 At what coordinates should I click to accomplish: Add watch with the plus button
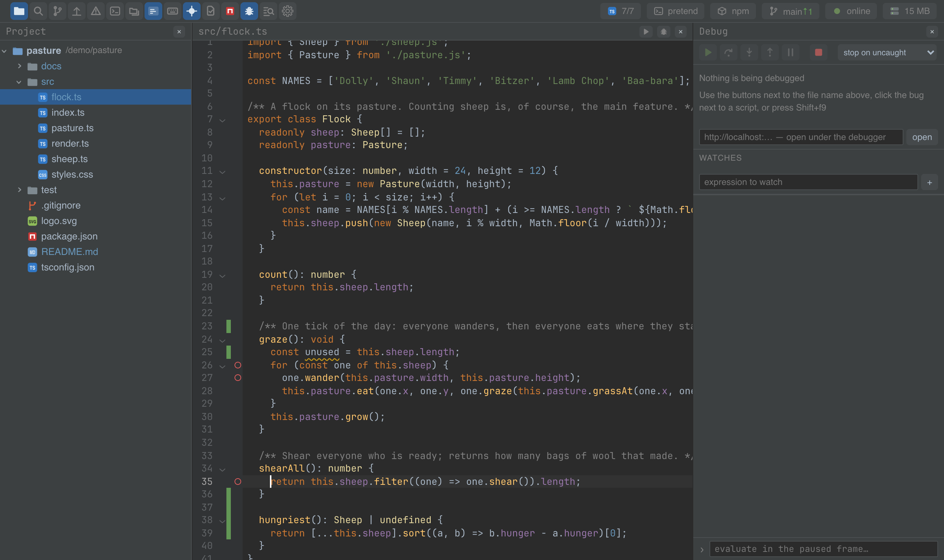click(930, 182)
